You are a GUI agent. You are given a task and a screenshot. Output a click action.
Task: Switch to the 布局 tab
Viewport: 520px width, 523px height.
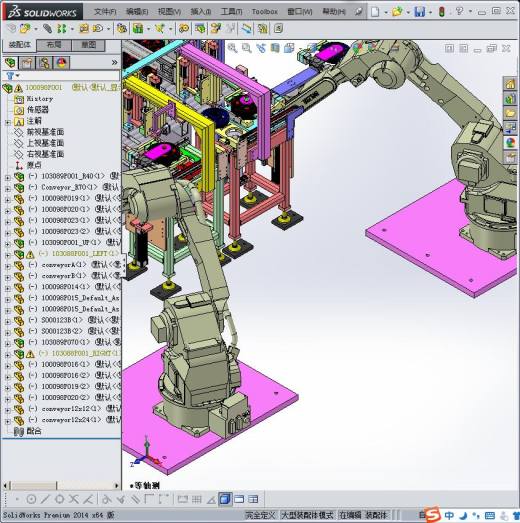(x=54, y=45)
